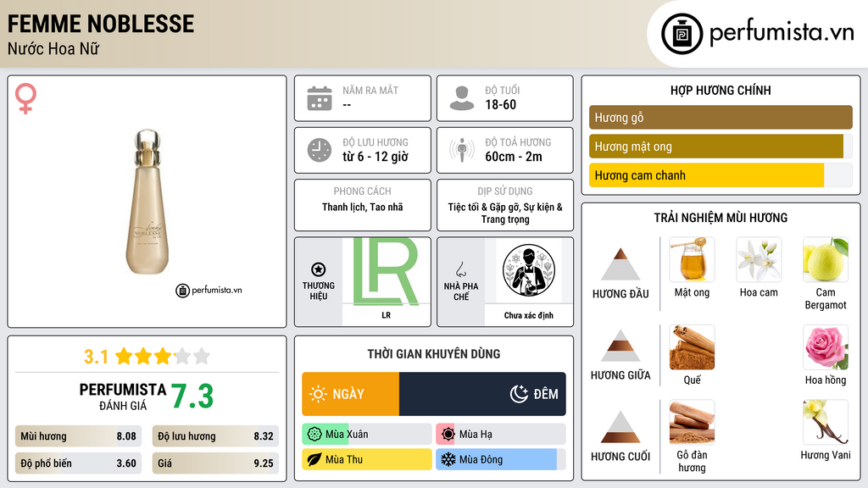The image size is (868, 488).
Task: Click the nose icon above Nhà pha chế
Action: 460,269
